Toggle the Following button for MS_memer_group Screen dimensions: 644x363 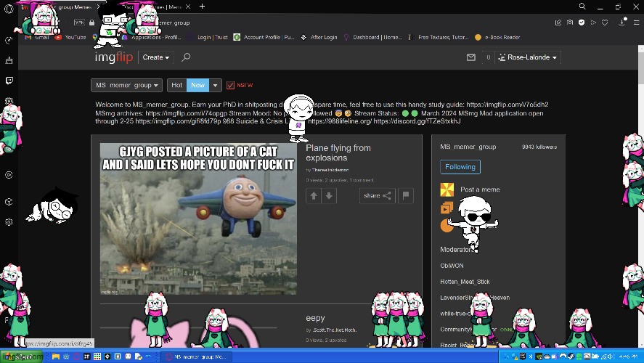click(x=460, y=167)
